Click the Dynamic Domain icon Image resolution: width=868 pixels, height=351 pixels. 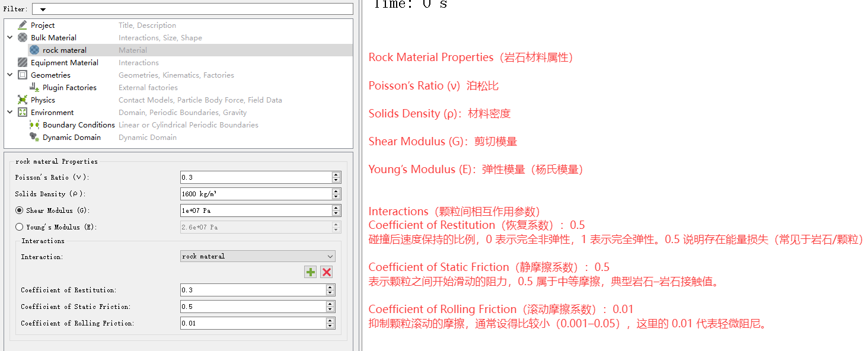click(x=34, y=137)
